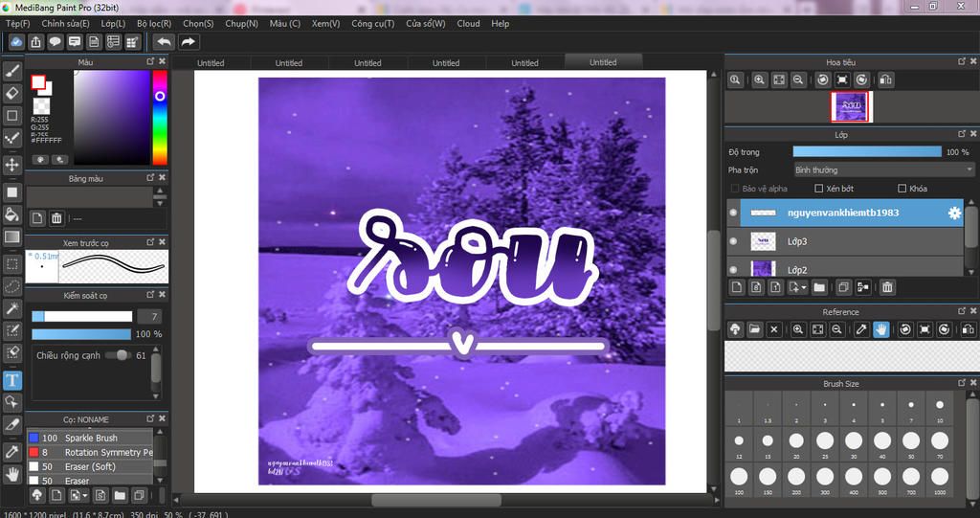Viewport: 980px width, 518px height.
Task: Select the Brush tool in left toolbar
Action: [x=11, y=71]
